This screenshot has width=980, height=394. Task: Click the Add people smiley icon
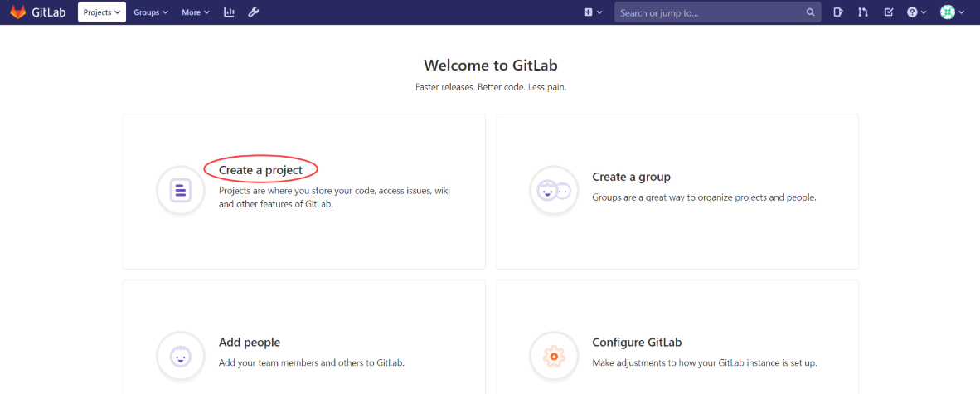[x=181, y=356]
